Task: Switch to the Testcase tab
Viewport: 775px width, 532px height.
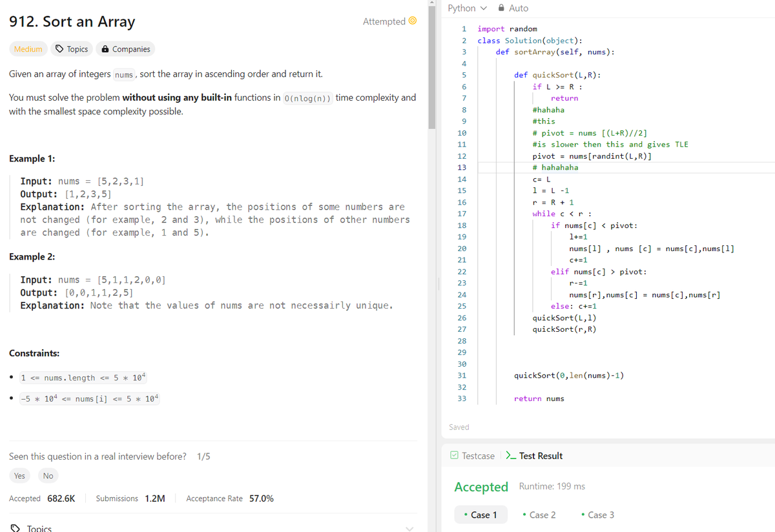Action: tap(473, 456)
